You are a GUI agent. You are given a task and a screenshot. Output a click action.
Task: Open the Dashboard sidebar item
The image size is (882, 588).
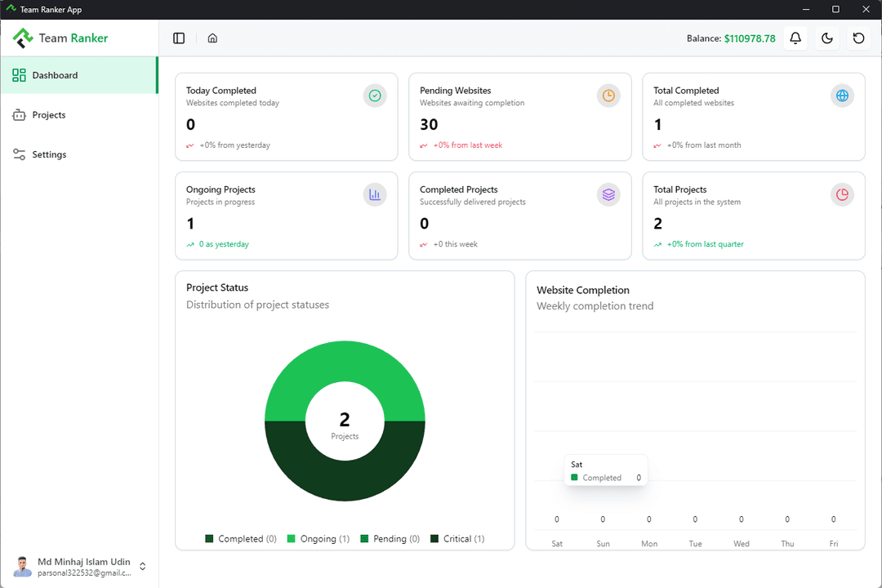(x=78, y=75)
